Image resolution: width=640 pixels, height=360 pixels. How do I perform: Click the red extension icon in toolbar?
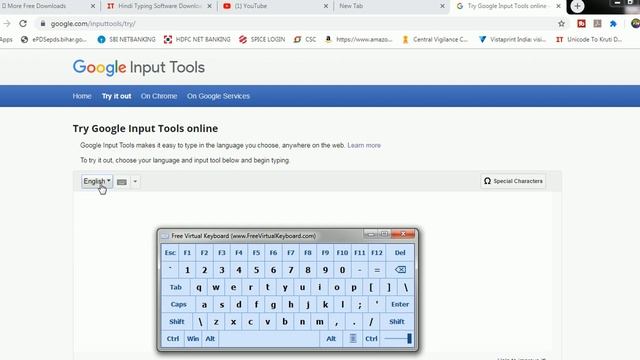[581, 24]
